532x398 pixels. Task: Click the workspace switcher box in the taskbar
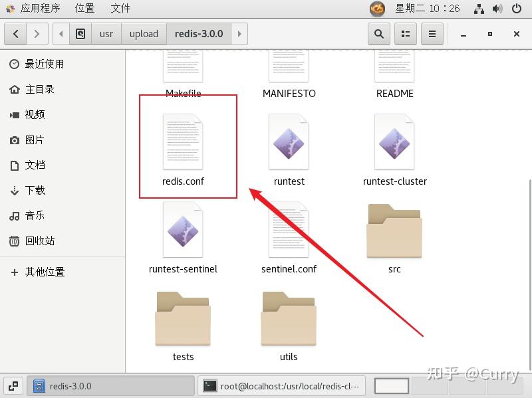[x=391, y=386]
